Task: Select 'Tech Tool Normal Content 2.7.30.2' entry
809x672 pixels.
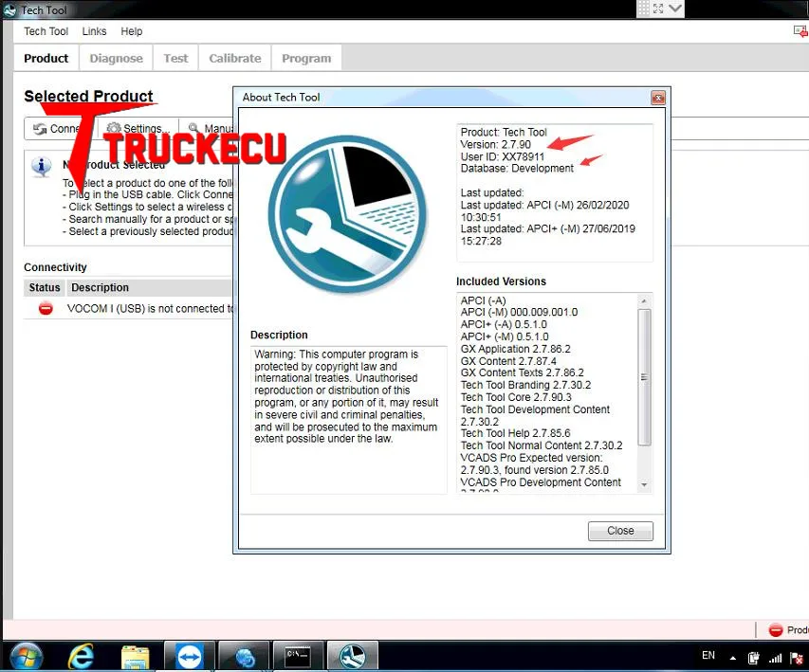Action: [542, 445]
